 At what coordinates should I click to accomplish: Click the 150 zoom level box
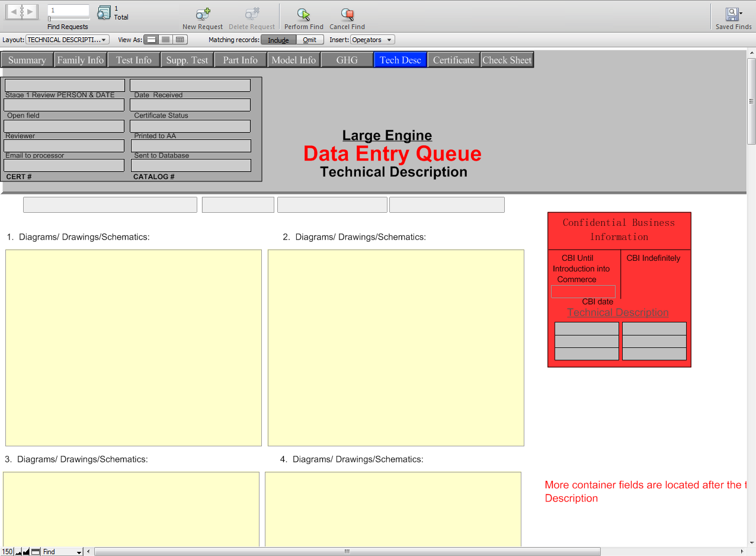point(7,552)
